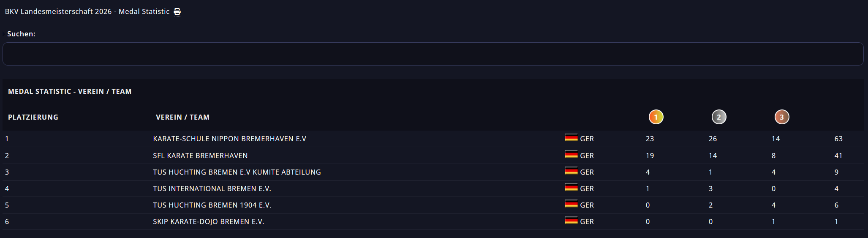Image resolution: width=868 pixels, height=238 pixels.
Task: Click the Verein / Team column header
Action: coord(182,117)
